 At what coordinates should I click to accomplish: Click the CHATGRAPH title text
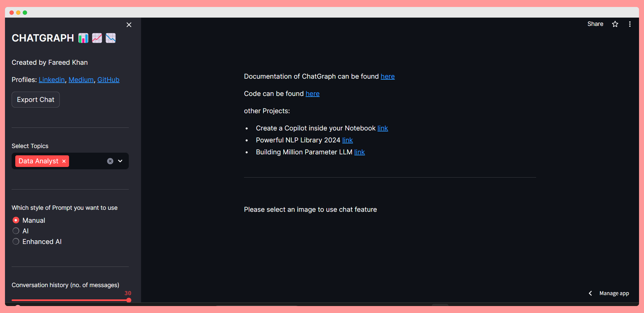coord(43,38)
